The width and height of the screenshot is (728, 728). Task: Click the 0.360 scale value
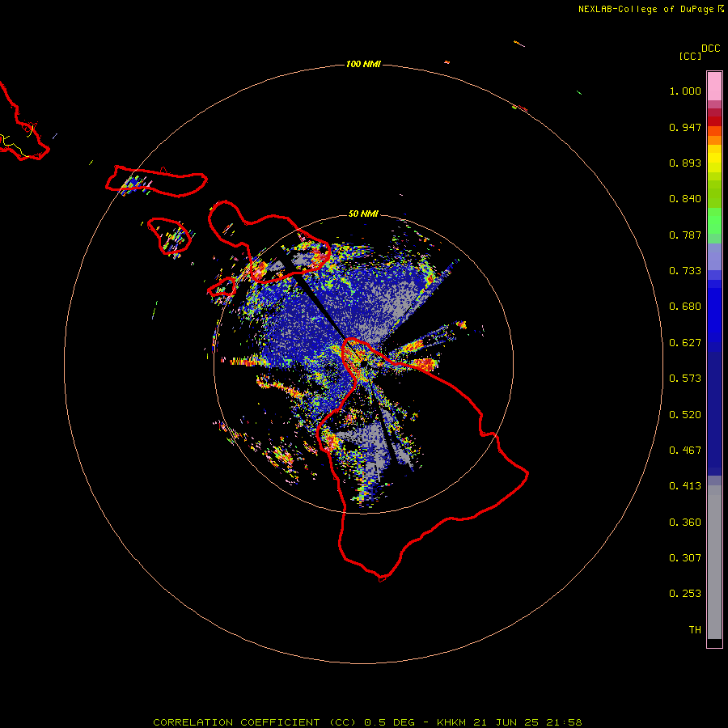pyautogui.click(x=685, y=523)
